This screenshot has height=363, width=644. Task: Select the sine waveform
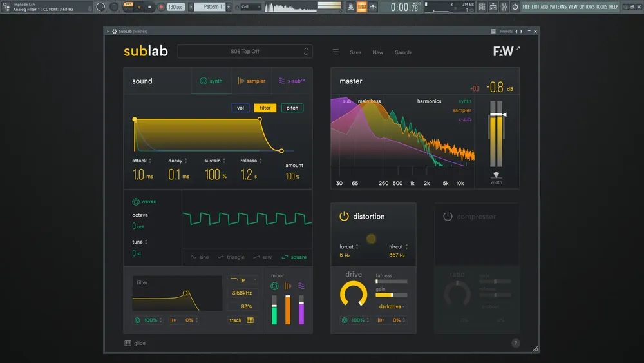click(x=200, y=257)
